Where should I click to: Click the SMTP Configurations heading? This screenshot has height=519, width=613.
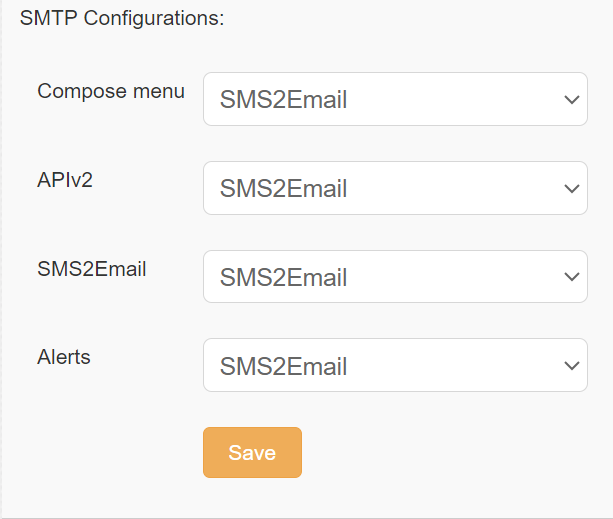pyautogui.click(x=122, y=18)
